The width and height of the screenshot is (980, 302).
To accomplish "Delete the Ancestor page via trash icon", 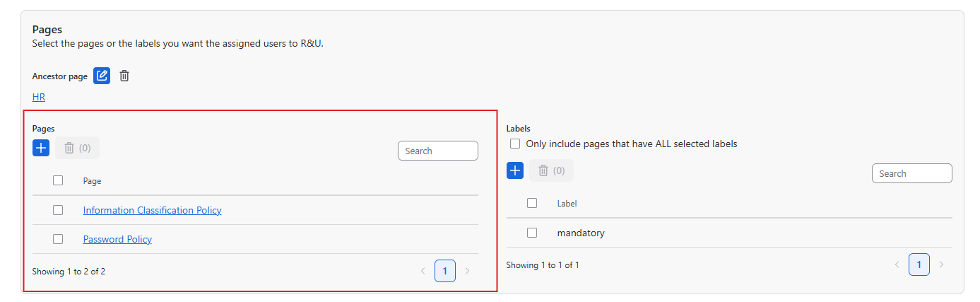I will point(124,76).
